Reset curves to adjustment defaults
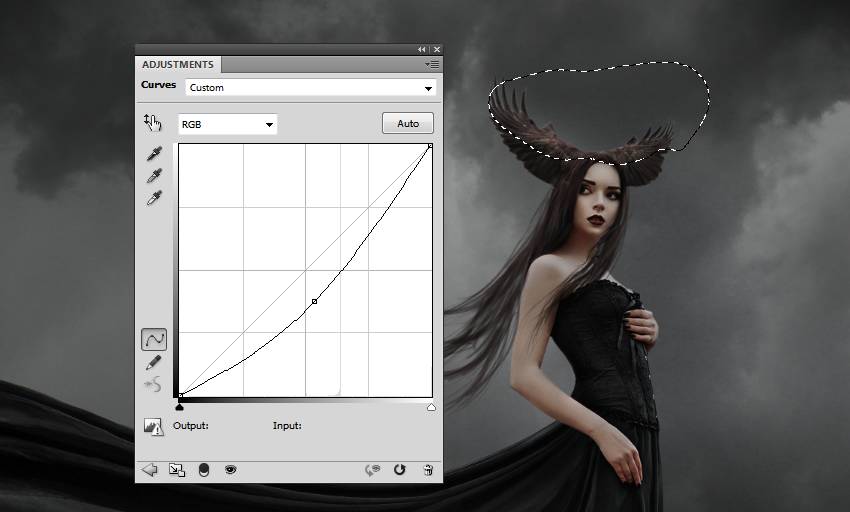This screenshot has height=512, width=850. point(400,469)
